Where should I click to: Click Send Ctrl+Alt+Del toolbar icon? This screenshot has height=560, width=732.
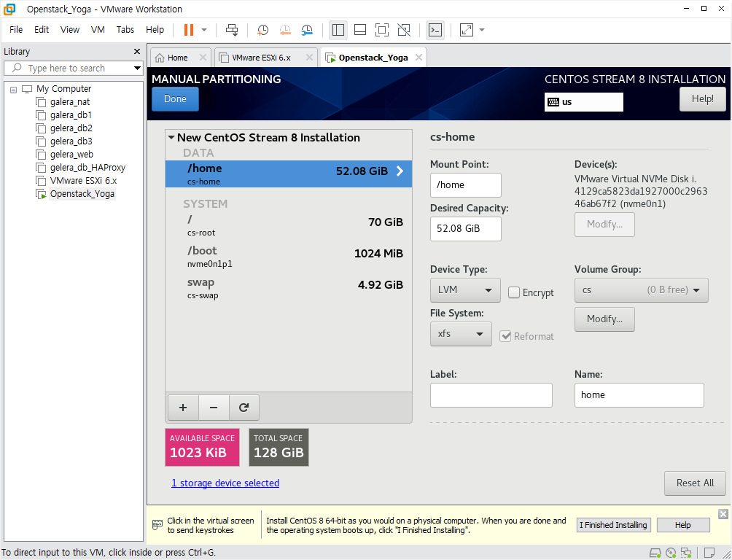232,30
